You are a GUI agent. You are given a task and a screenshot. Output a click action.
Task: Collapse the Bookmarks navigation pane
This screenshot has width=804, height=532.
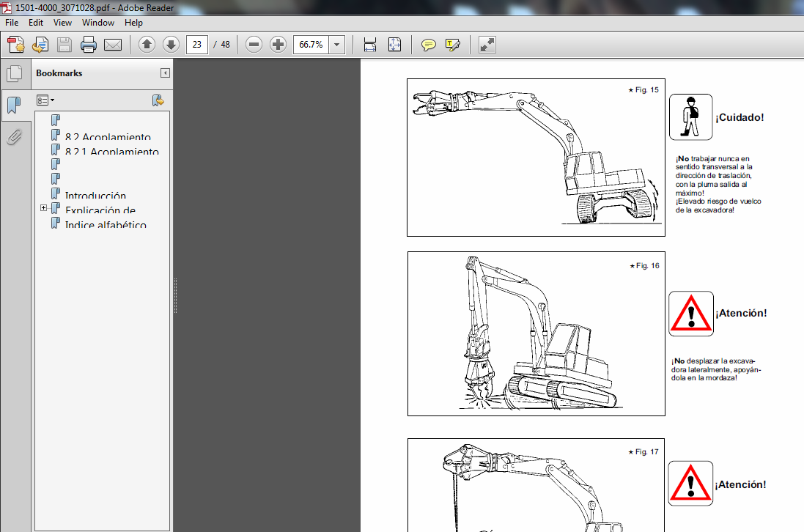tap(165, 73)
